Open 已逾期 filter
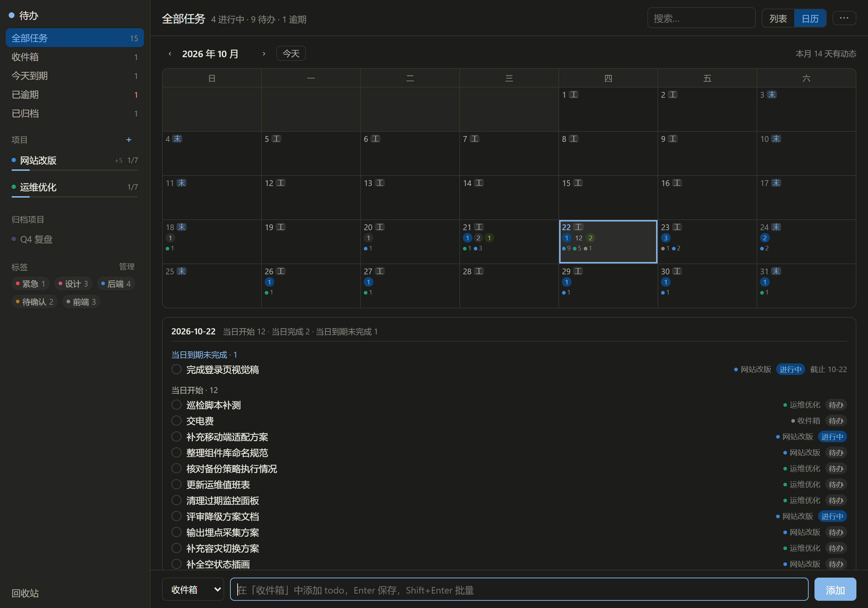Screen dimensions: 868x608 pos(75,94)
